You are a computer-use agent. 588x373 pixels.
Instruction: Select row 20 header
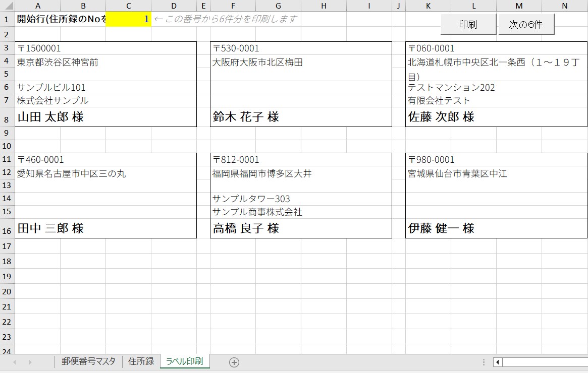coord(7,291)
